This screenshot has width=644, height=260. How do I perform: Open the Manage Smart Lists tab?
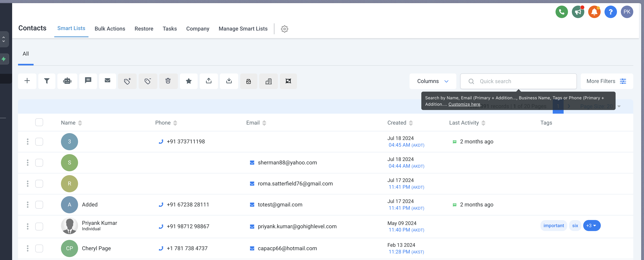(243, 28)
